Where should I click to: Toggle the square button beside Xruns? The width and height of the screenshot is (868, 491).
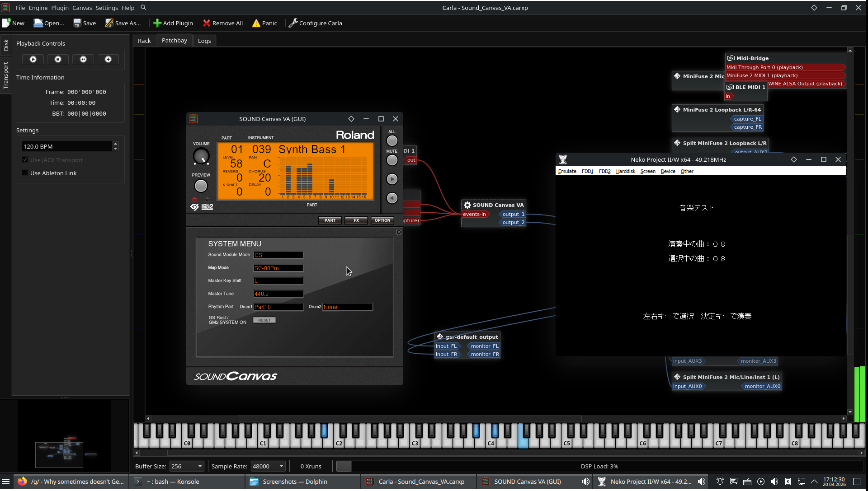(344, 466)
